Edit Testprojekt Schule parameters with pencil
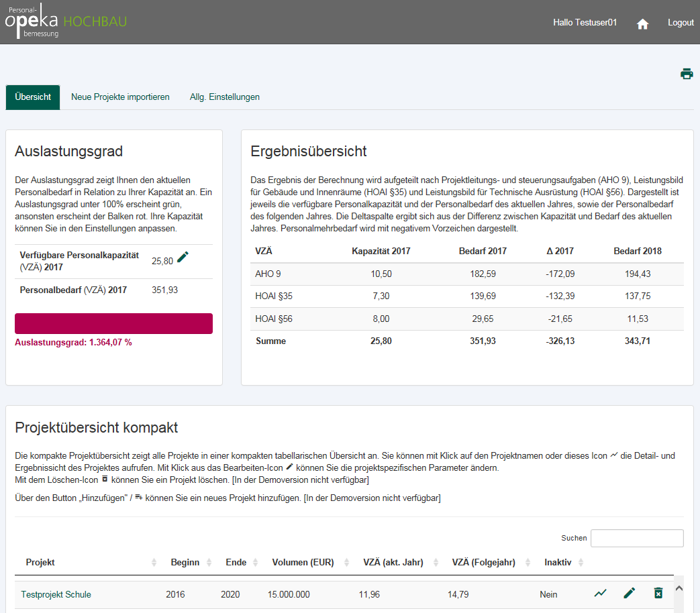The height and width of the screenshot is (613, 700). pos(629,593)
